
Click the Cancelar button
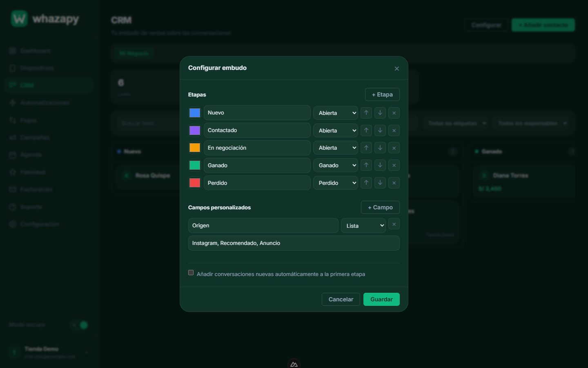(341, 299)
